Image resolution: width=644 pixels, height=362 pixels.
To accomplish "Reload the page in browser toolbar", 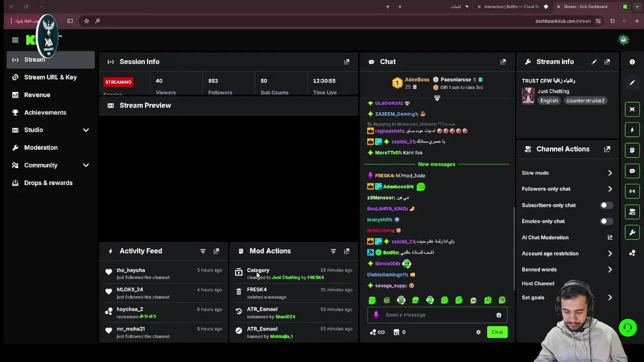I will coord(612,21).
